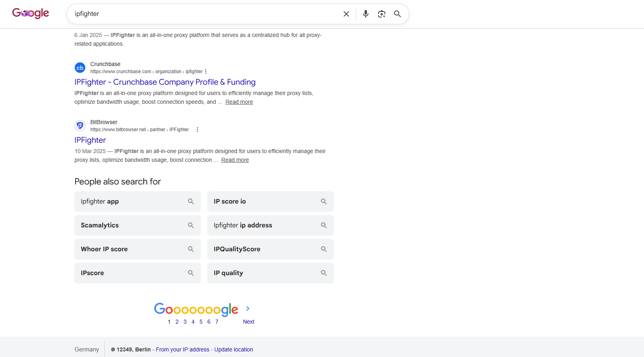Viewport: 644px width, 357px height.
Task: Search for Ipfighter app suggestion
Action: (138, 202)
